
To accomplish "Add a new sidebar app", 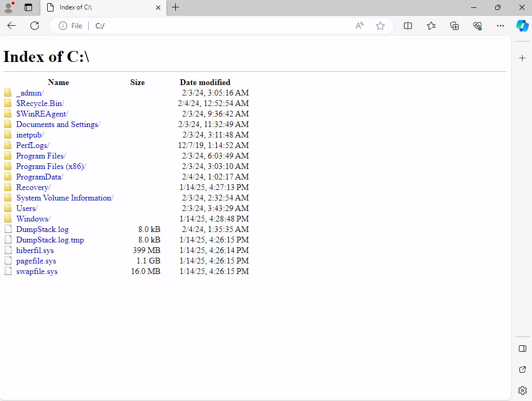I will (x=523, y=58).
